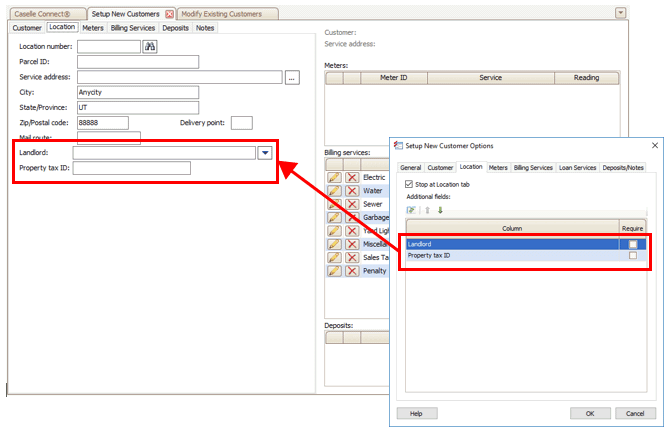
Task: Close the Setup New Customer Options dialog
Action: (655, 146)
